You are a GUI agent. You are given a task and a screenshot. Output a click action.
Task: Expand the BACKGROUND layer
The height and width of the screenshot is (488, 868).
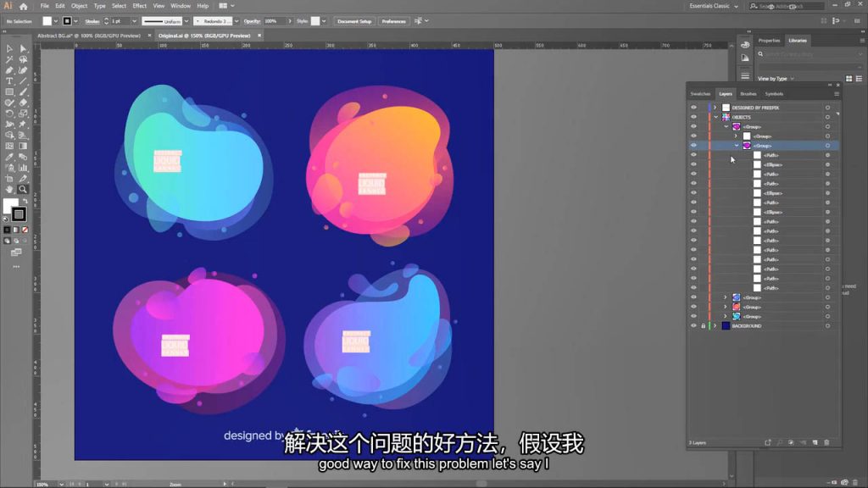tap(715, 326)
